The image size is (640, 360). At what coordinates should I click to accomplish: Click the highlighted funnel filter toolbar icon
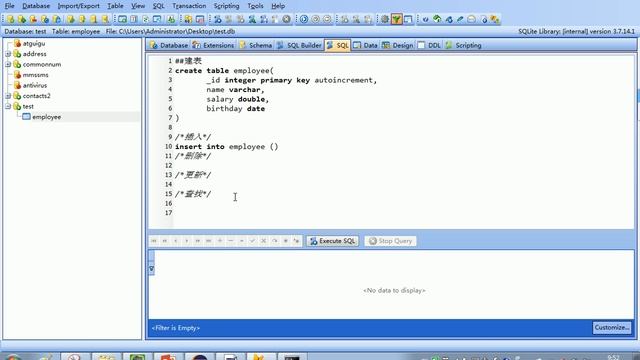pos(396,19)
